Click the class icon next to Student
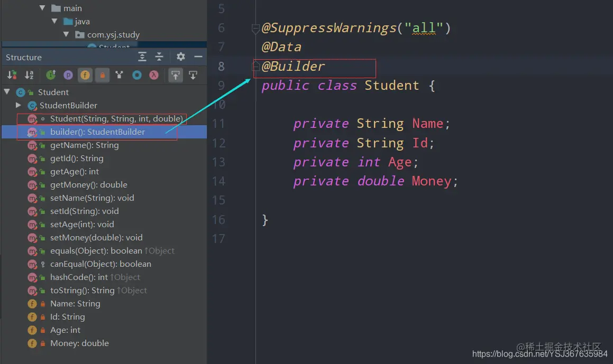This screenshot has height=364, width=613. tap(20, 92)
